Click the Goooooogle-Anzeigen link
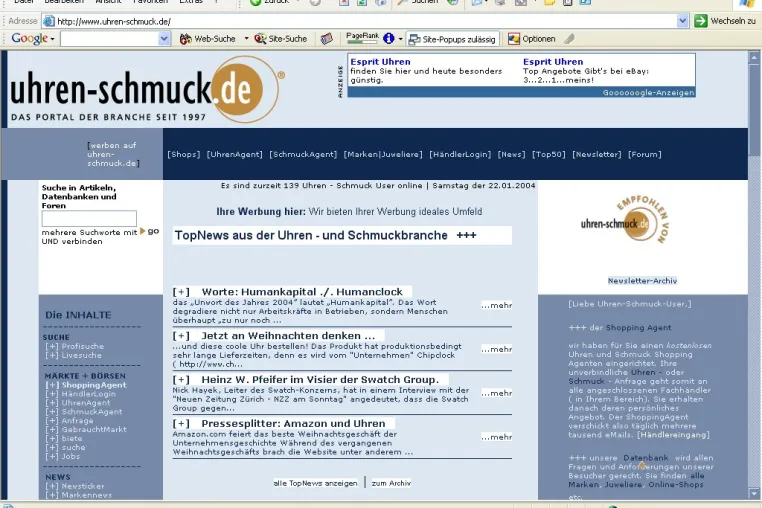The width and height of the screenshot is (762, 508). tap(648, 93)
